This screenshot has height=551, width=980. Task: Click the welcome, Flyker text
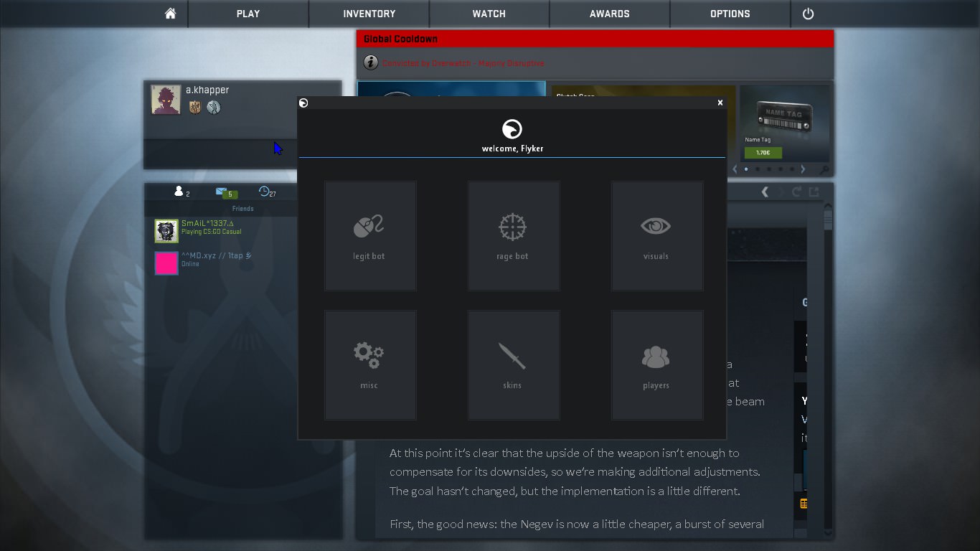[x=512, y=149]
